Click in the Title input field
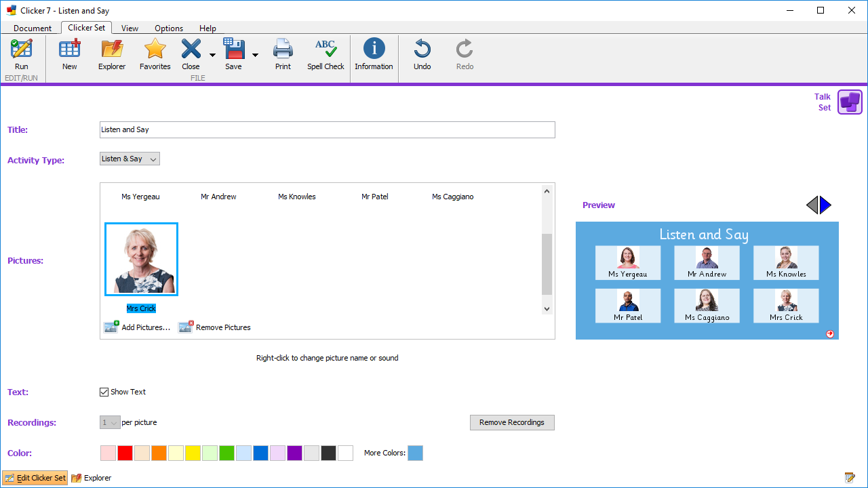This screenshot has height=488, width=868. coord(327,129)
